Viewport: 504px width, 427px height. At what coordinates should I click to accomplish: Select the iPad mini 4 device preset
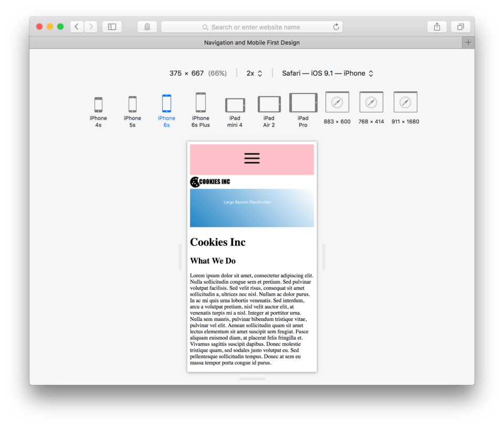[235, 112]
